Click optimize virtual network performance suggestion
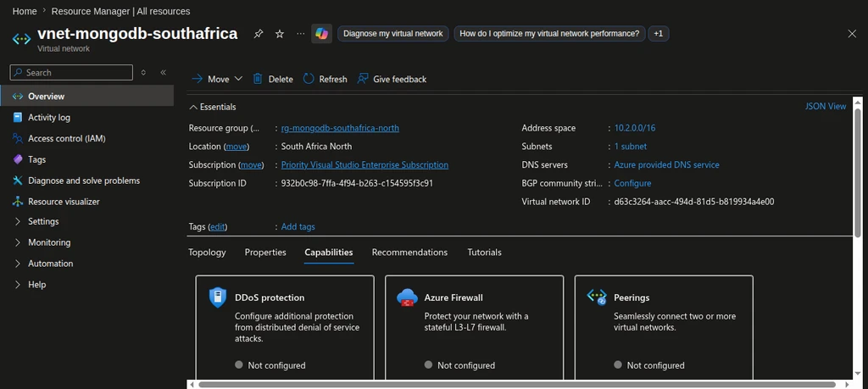Image resolution: width=868 pixels, height=389 pixels. pyautogui.click(x=549, y=34)
